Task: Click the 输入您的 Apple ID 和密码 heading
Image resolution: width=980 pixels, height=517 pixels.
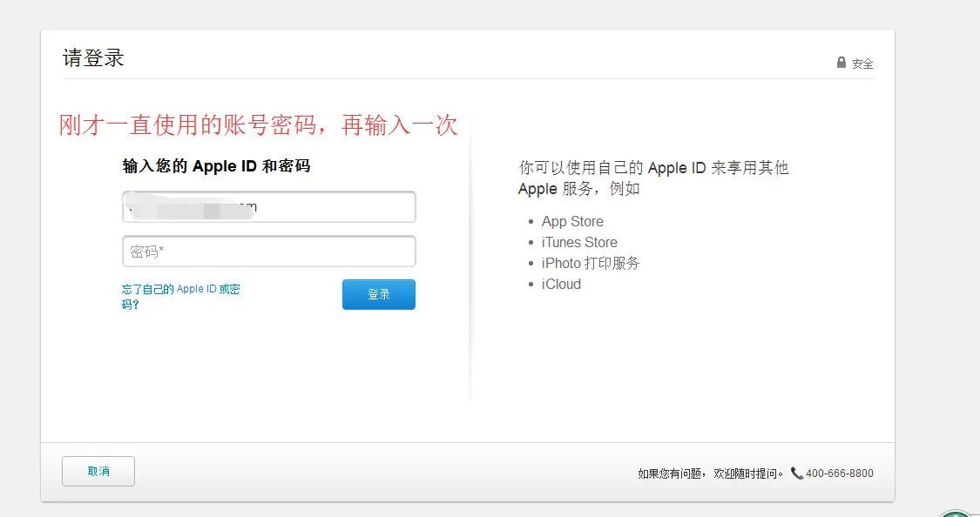Action: (x=216, y=166)
